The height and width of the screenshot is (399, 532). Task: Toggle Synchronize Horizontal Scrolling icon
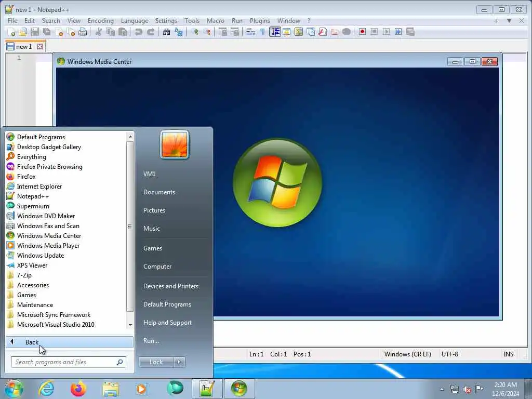tap(234, 32)
